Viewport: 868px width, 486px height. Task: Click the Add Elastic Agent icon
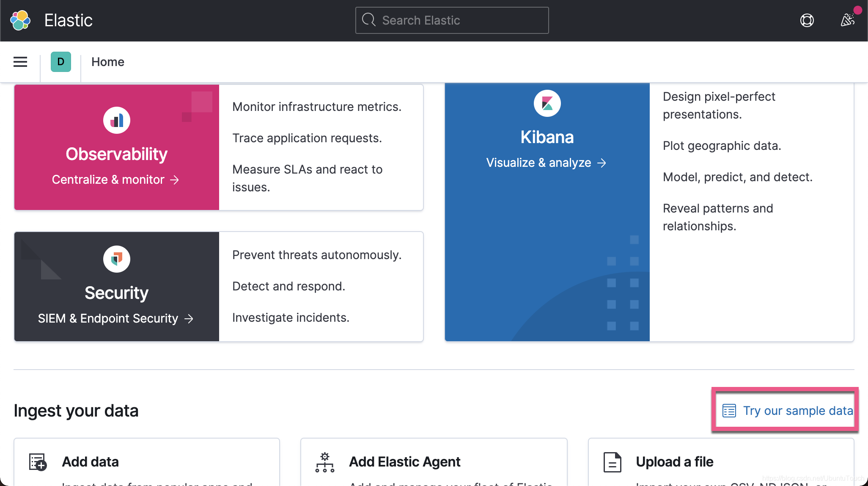pos(324,462)
